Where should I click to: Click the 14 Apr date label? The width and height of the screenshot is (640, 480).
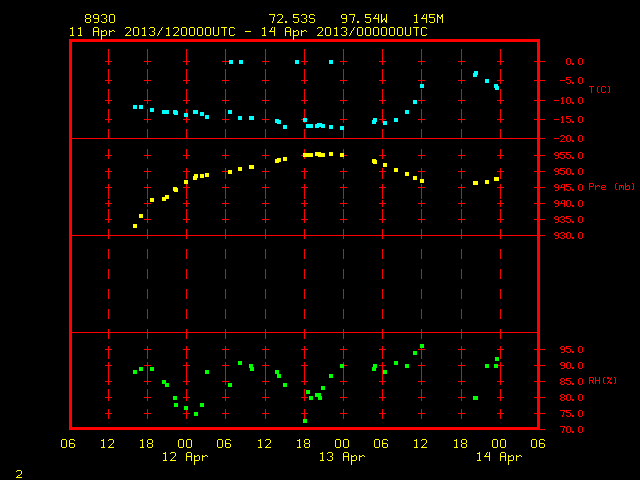coord(499,457)
